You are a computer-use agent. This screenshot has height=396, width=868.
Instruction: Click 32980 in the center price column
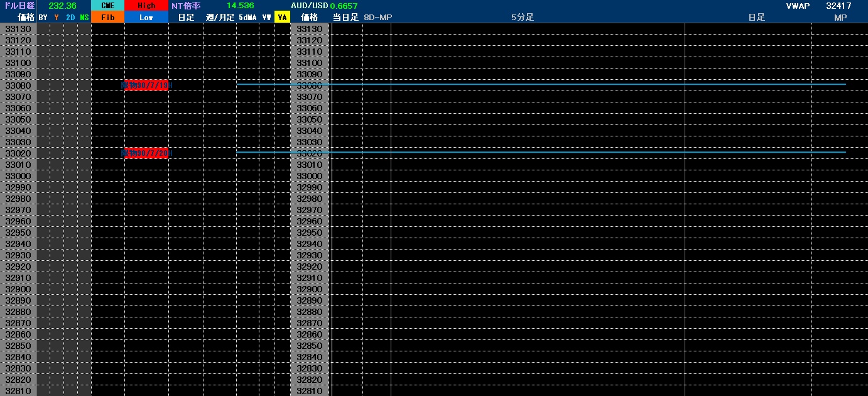[x=309, y=199]
